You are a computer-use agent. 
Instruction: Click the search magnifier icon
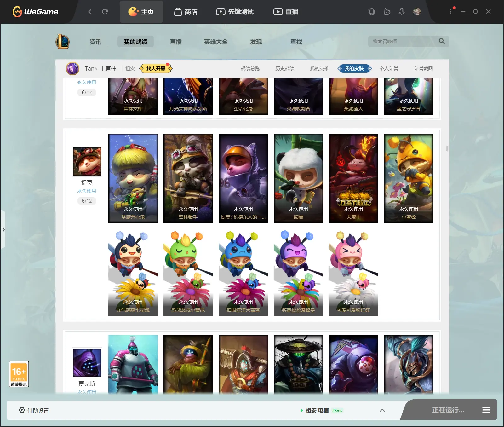point(442,41)
